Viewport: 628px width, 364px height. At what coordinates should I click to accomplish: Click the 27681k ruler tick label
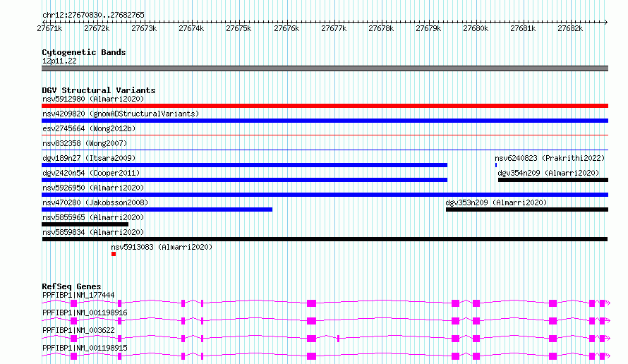tap(523, 28)
